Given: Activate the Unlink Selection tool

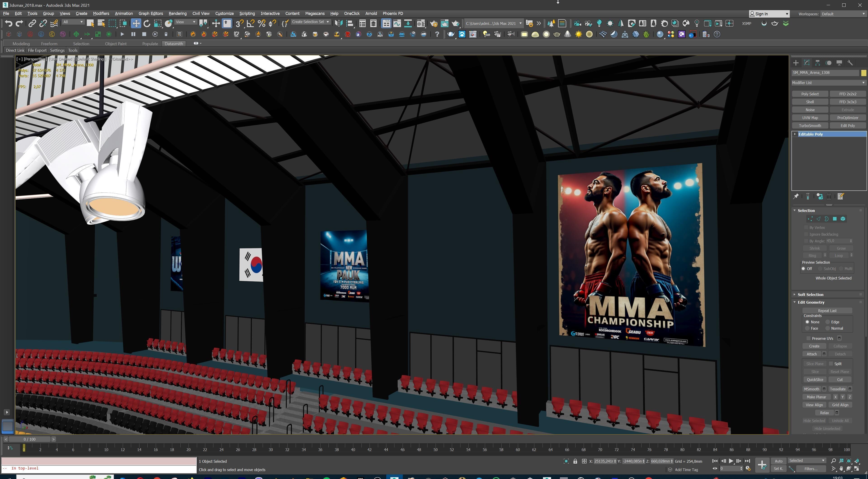Looking at the screenshot, I should coord(43,23).
